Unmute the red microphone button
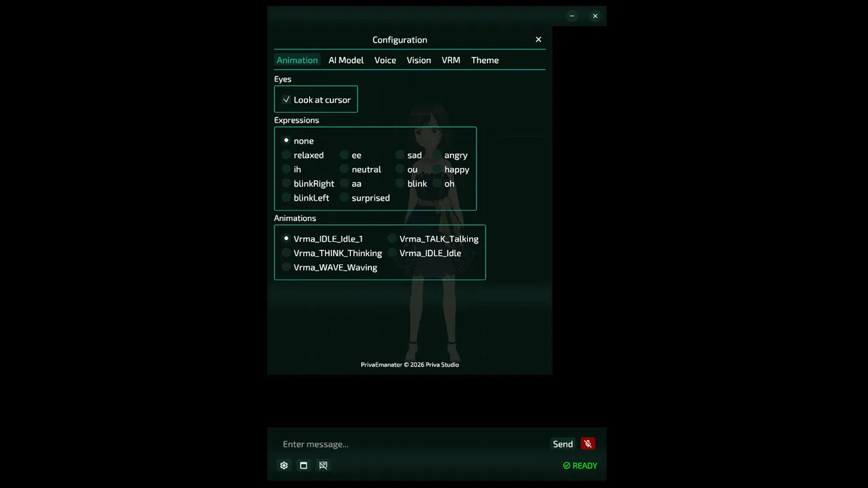This screenshot has height=488, width=868. coord(588,444)
